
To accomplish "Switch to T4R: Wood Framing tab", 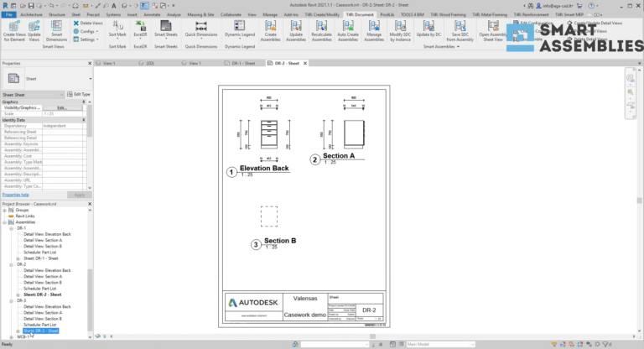I will (x=448, y=14).
